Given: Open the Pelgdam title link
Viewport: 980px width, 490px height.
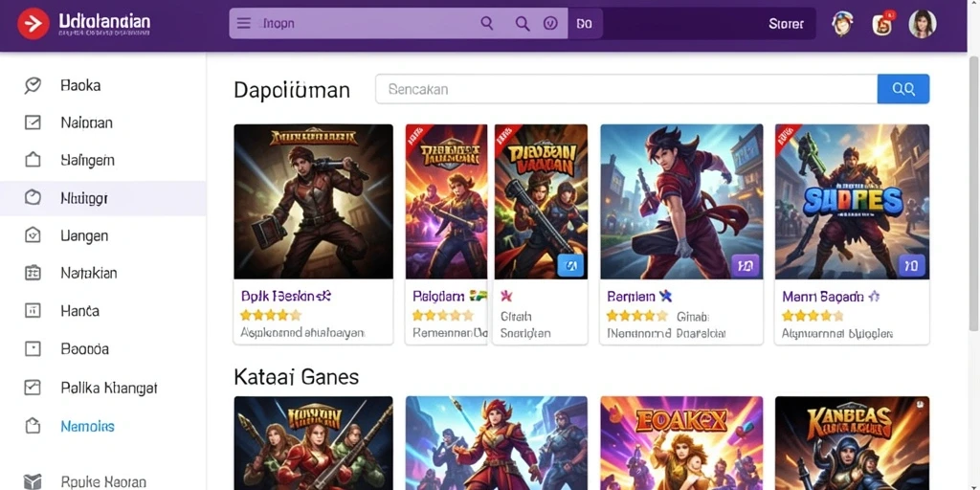Looking at the screenshot, I should (x=438, y=297).
